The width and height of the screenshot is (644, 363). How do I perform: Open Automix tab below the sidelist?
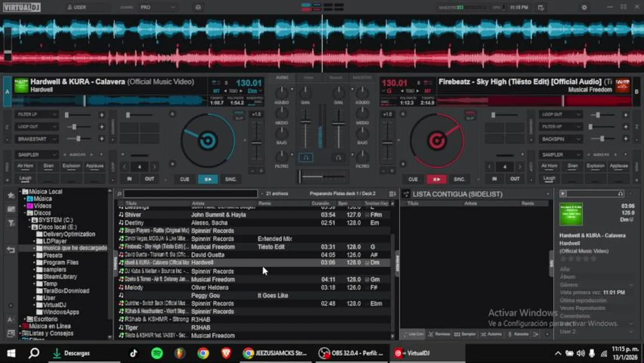[491, 334]
